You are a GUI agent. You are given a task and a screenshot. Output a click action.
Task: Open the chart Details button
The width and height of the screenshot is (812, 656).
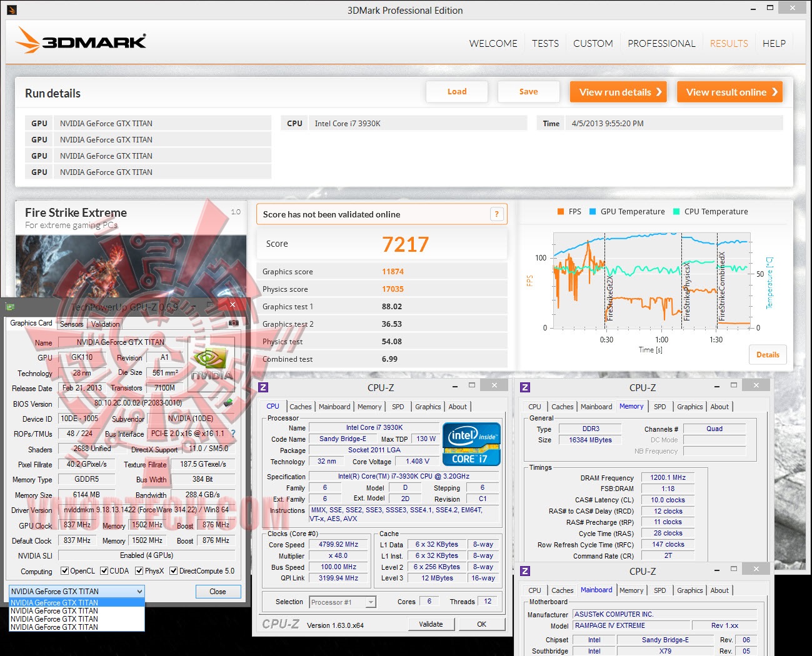click(x=768, y=355)
